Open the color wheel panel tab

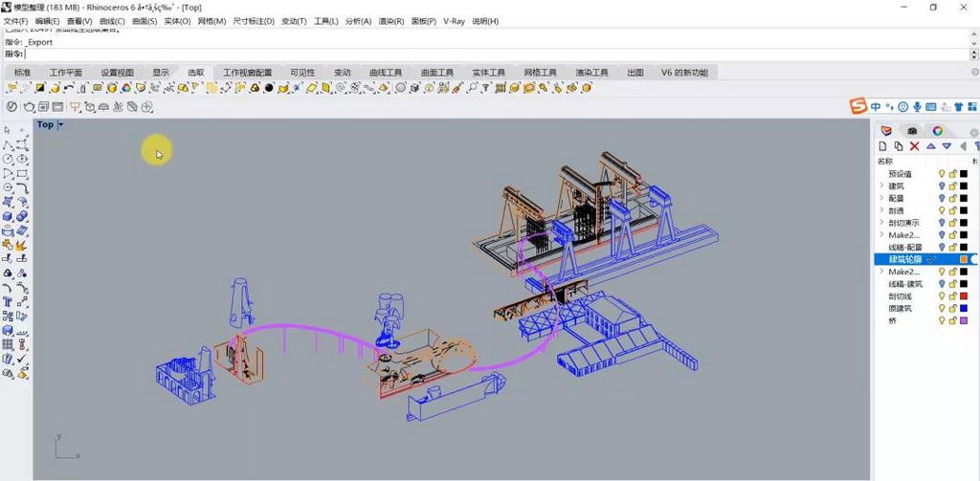pyautogui.click(x=938, y=130)
